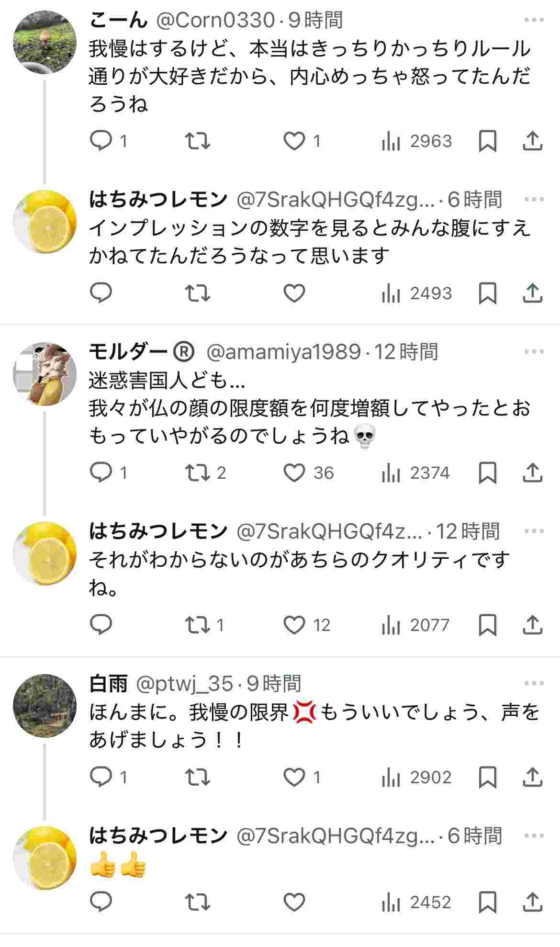Open the @ptwj_35 profile link
The image size is (560, 947).
pos(185,684)
